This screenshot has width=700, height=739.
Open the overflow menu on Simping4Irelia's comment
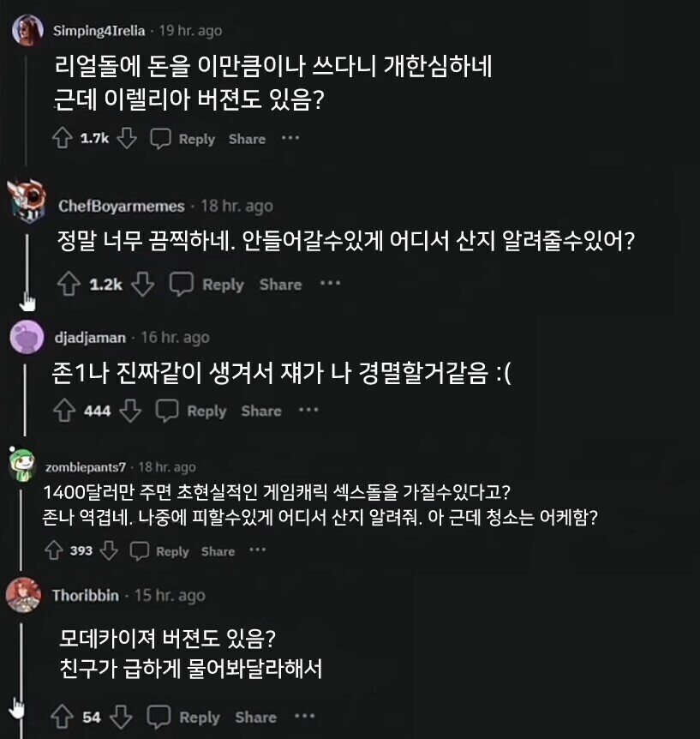[x=291, y=139]
